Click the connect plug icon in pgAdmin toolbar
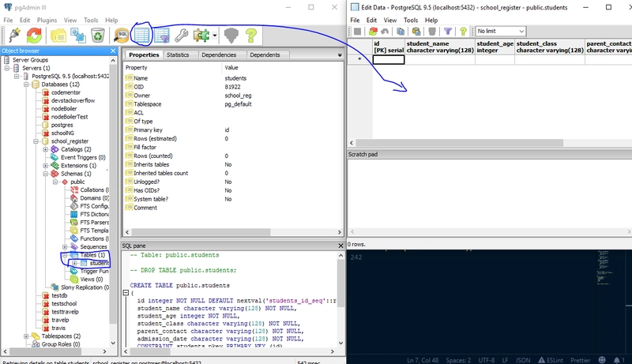Viewport: 632px width, 364px height. click(13, 35)
